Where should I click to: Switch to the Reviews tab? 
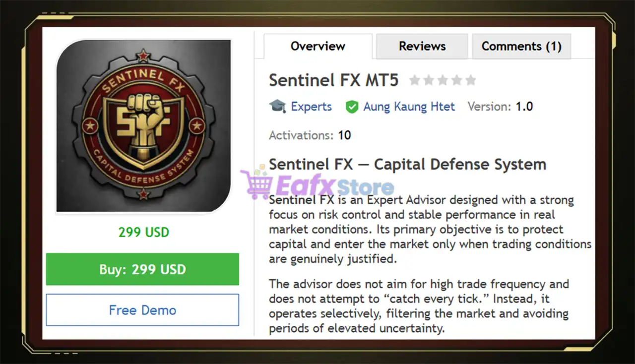[422, 46]
